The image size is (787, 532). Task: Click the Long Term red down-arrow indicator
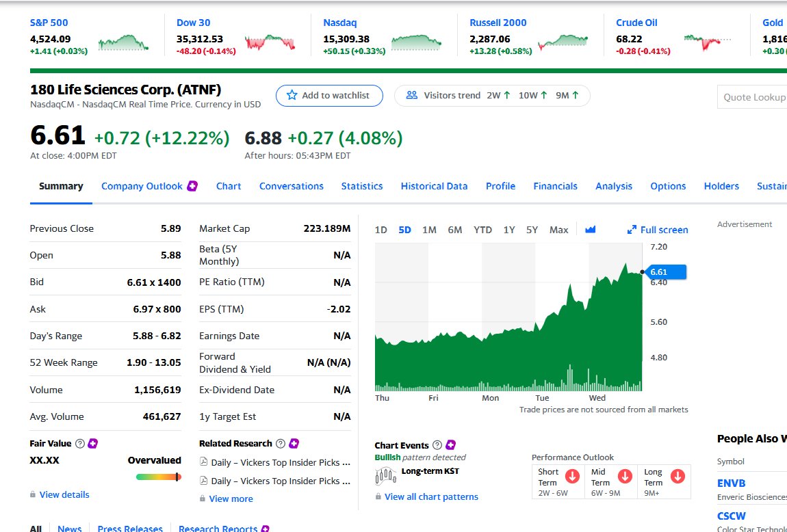(678, 476)
